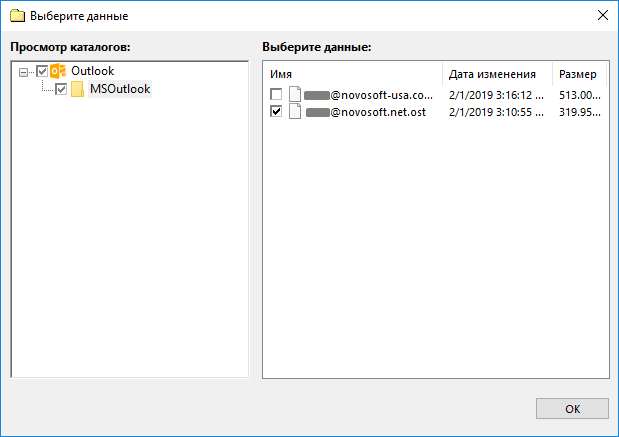Sort by Дата изменения column header
This screenshot has height=437, width=619.
pyautogui.click(x=495, y=75)
